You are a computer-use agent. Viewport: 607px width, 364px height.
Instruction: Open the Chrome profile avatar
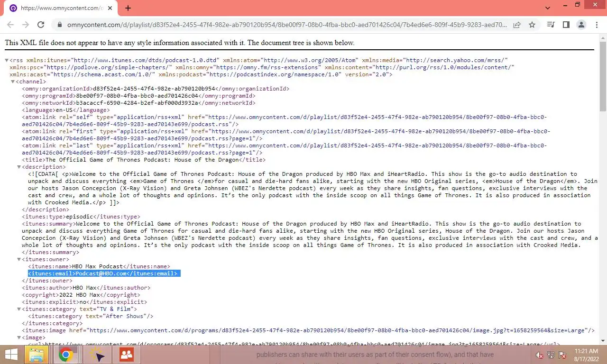pos(581,25)
